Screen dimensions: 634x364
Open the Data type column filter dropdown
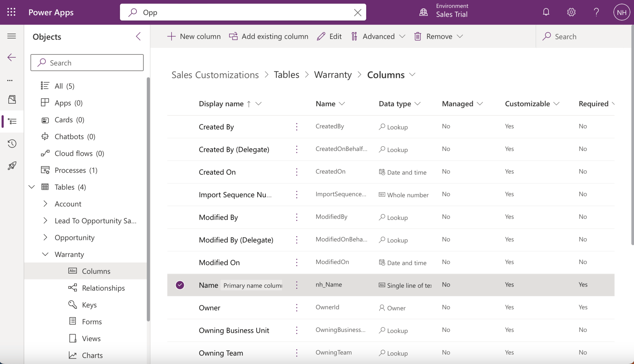[x=417, y=104]
